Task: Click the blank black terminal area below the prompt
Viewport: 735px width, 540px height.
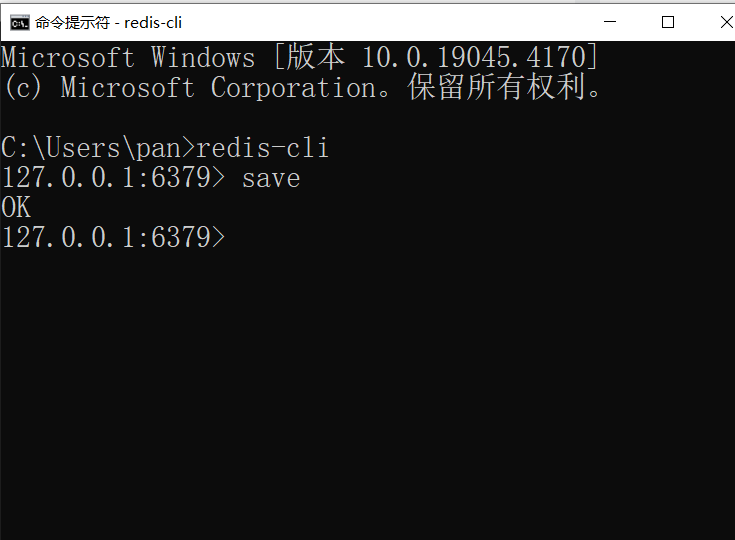Action: click(x=367, y=400)
